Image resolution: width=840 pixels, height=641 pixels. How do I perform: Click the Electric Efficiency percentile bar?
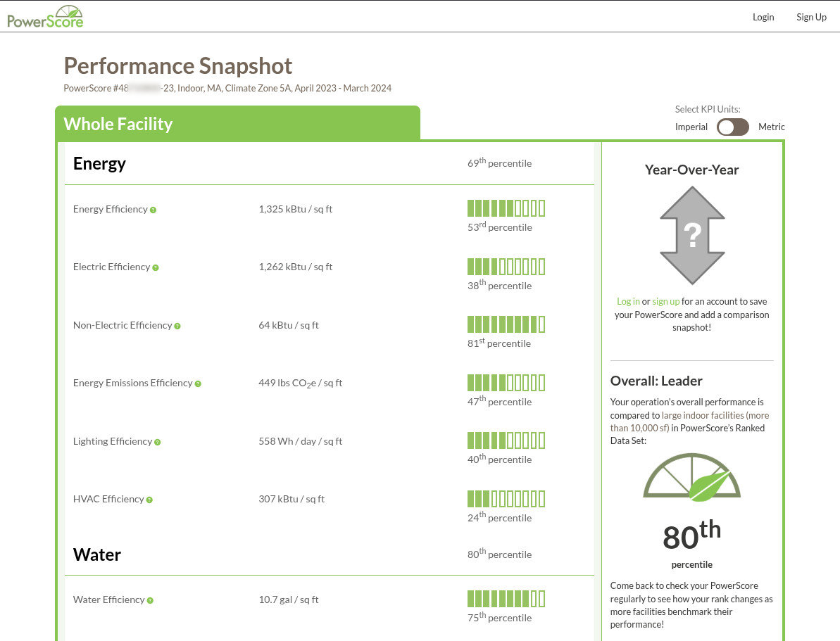[x=506, y=266]
